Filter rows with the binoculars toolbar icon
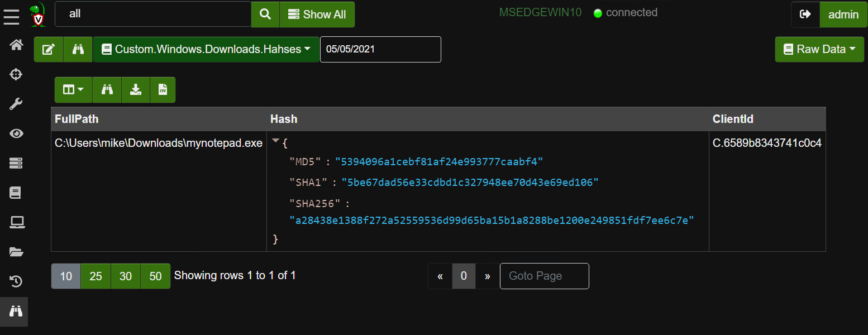 pyautogui.click(x=107, y=89)
